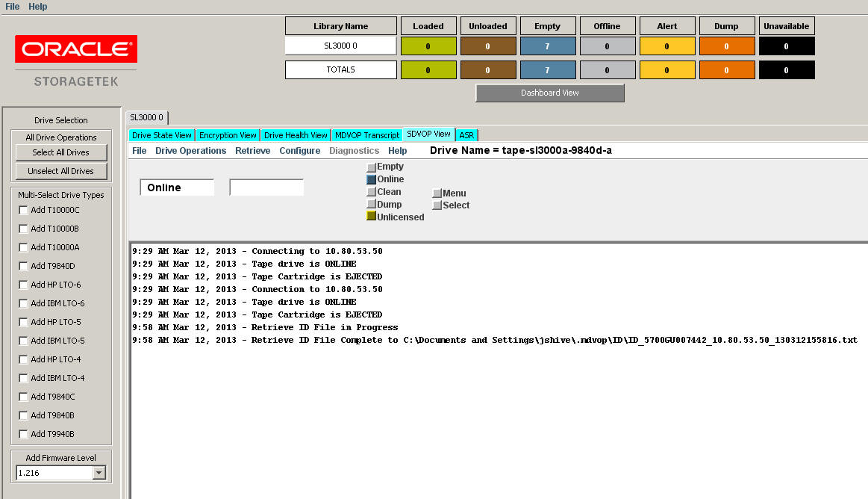Open the SDVOP File menu
Viewport: 868px width, 499px height.
[x=139, y=151]
